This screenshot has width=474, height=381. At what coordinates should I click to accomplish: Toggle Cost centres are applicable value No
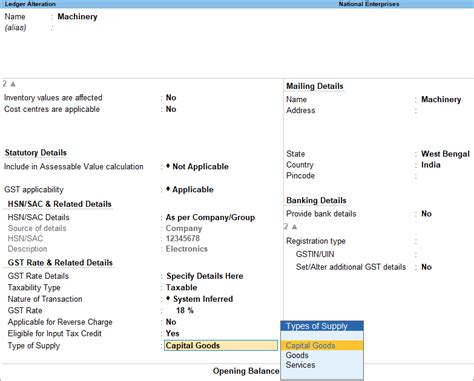171,109
